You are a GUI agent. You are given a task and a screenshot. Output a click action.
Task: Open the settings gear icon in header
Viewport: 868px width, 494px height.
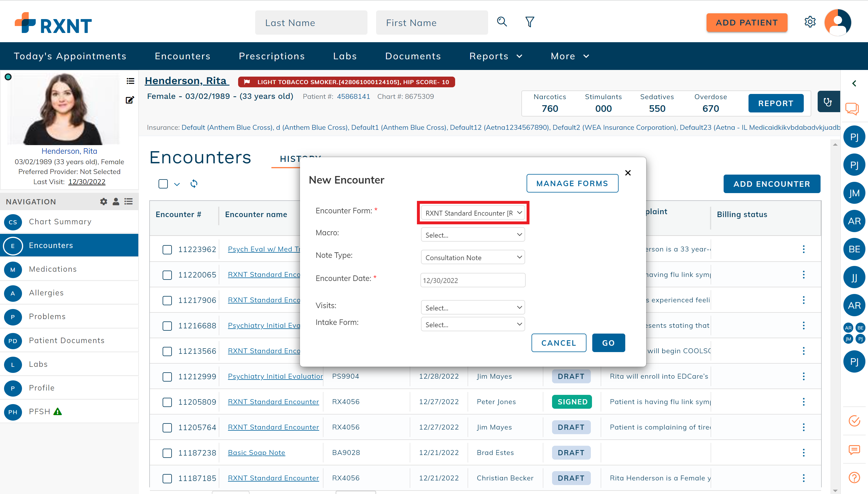point(810,22)
